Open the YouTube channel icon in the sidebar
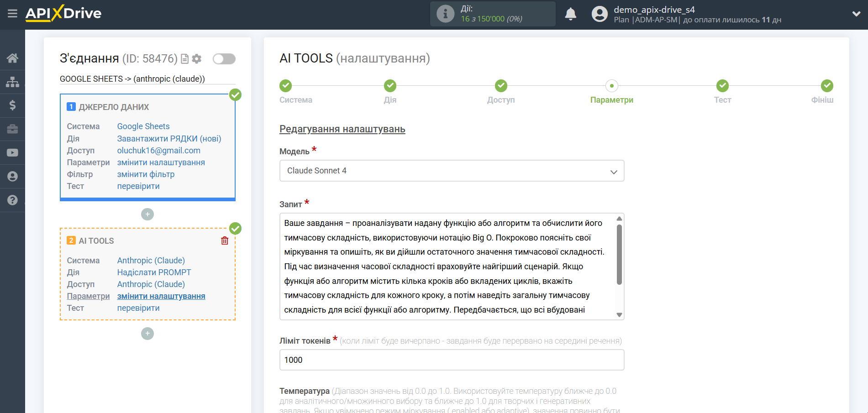Viewport: 868px width, 413px height. click(x=12, y=152)
